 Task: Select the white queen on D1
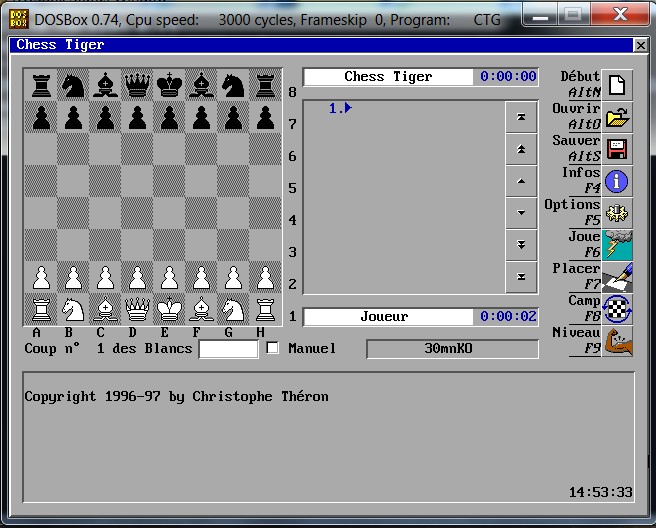[137, 310]
